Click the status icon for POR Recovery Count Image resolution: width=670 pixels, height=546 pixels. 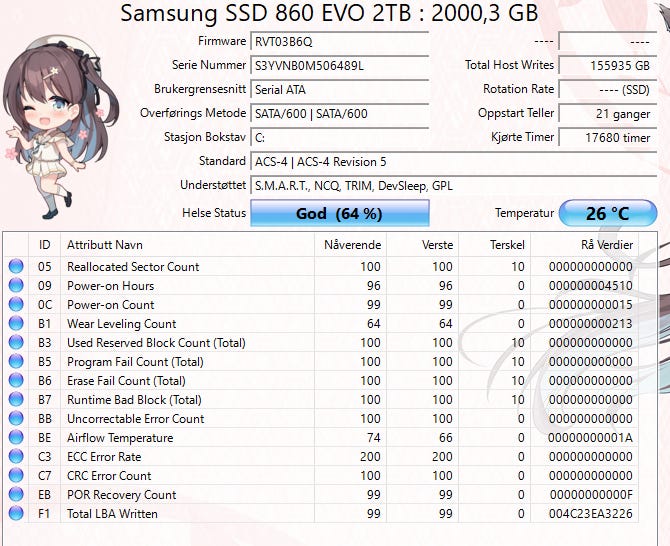(x=16, y=494)
